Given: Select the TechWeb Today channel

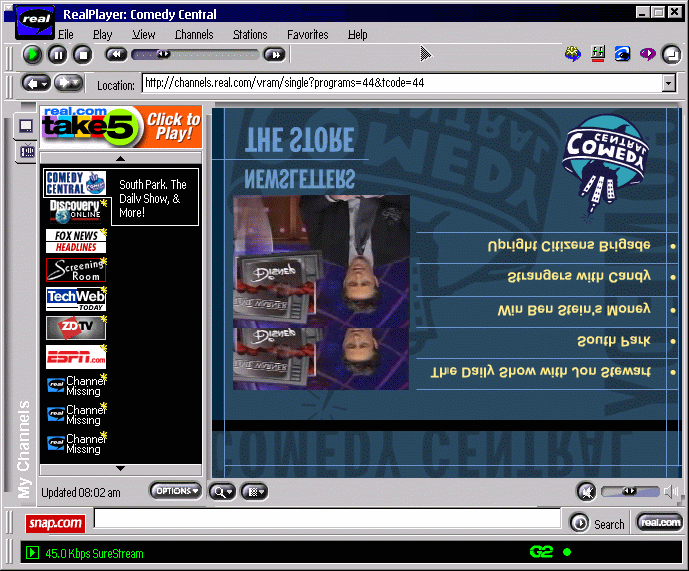Looking at the screenshot, I should [76, 299].
